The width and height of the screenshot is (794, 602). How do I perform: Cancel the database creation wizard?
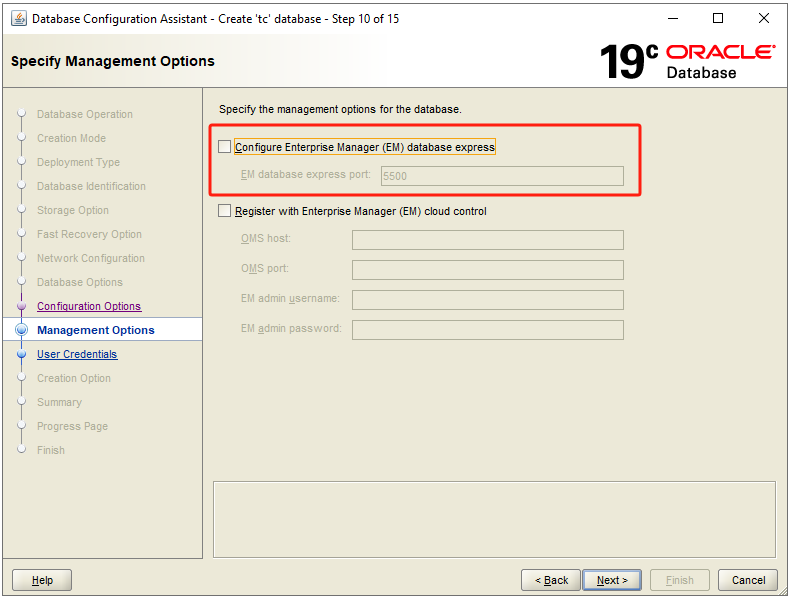click(748, 580)
